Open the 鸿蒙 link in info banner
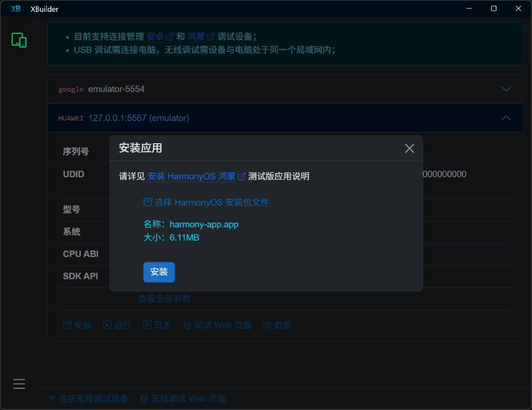 click(196, 36)
